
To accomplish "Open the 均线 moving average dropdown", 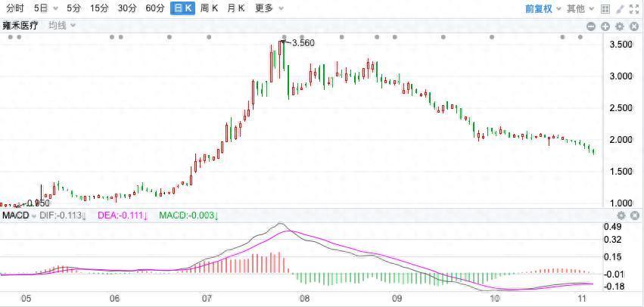I will click(62, 26).
